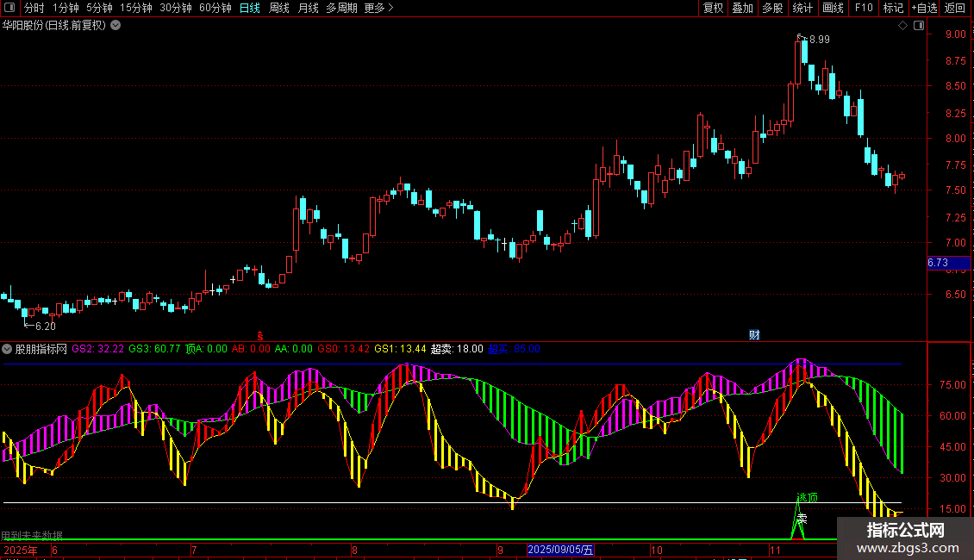
Task: Add stock with +自选 button
Action: tap(924, 9)
